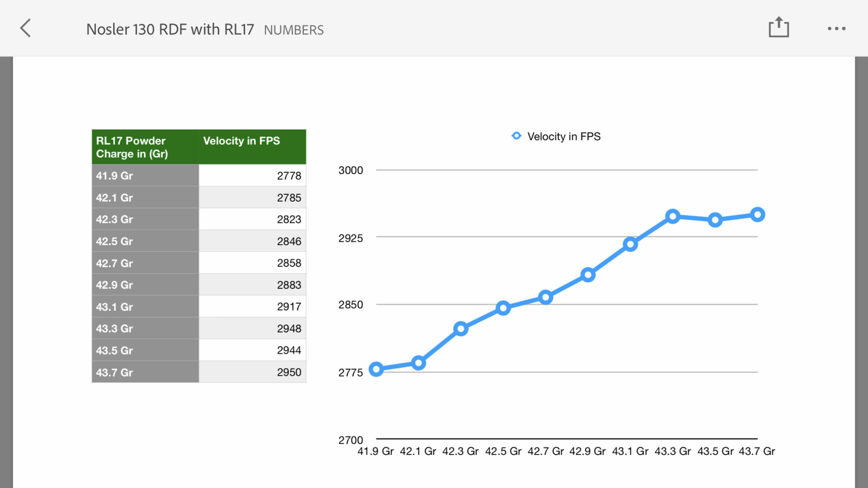The image size is (868, 488).
Task: Select the velocity cell 2948
Action: [253, 328]
